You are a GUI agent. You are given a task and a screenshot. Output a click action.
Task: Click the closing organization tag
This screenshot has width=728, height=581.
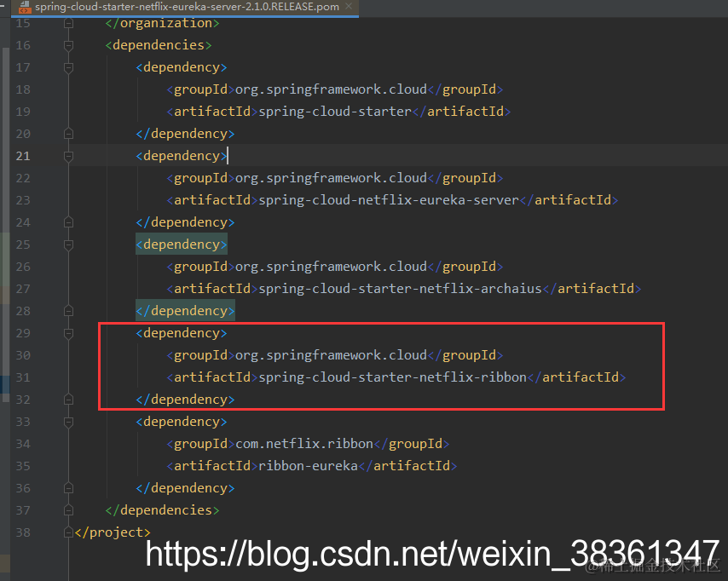pyautogui.click(x=162, y=23)
